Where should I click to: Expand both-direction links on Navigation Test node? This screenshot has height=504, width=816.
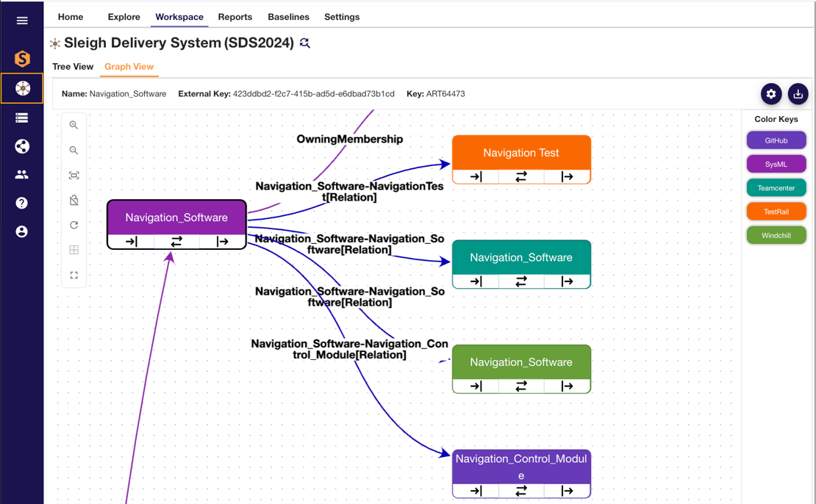521,177
